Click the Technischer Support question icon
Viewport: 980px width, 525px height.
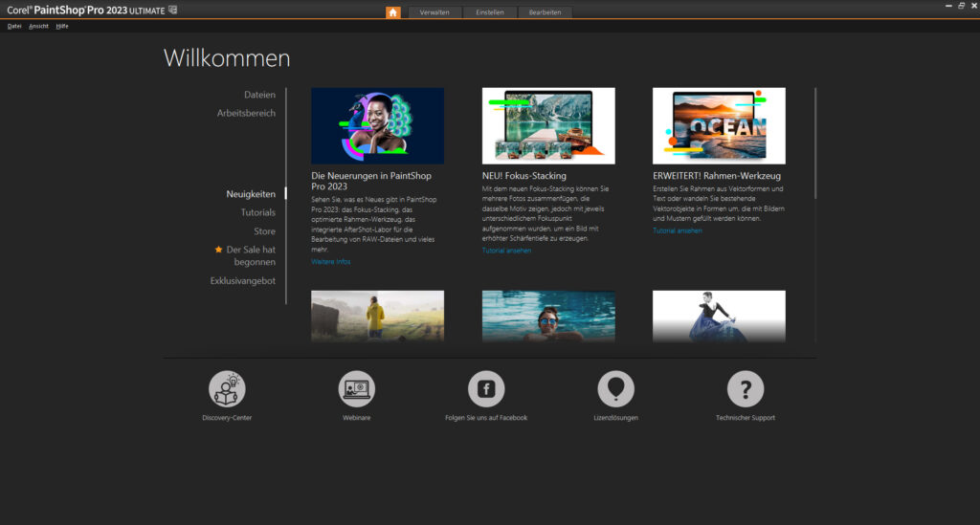pyautogui.click(x=746, y=389)
